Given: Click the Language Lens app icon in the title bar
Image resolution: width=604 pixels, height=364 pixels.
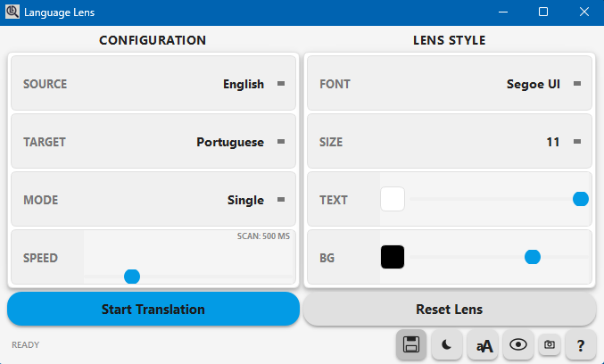Looking at the screenshot, I should pos(12,12).
